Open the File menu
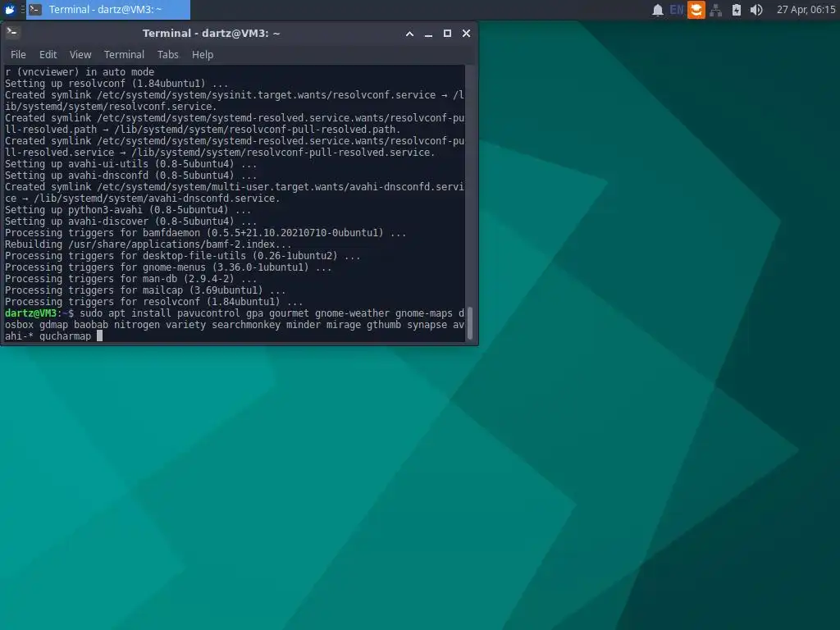The width and height of the screenshot is (840, 630). coord(18,55)
